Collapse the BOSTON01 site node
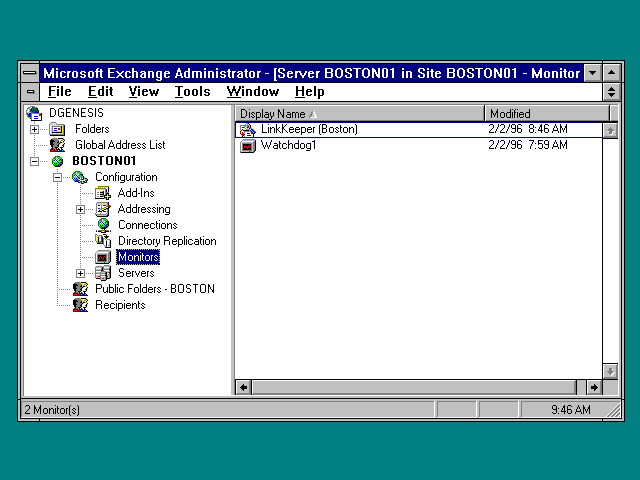This screenshot has height=480, width=640. pyautogui.click(x=35, y=162)
